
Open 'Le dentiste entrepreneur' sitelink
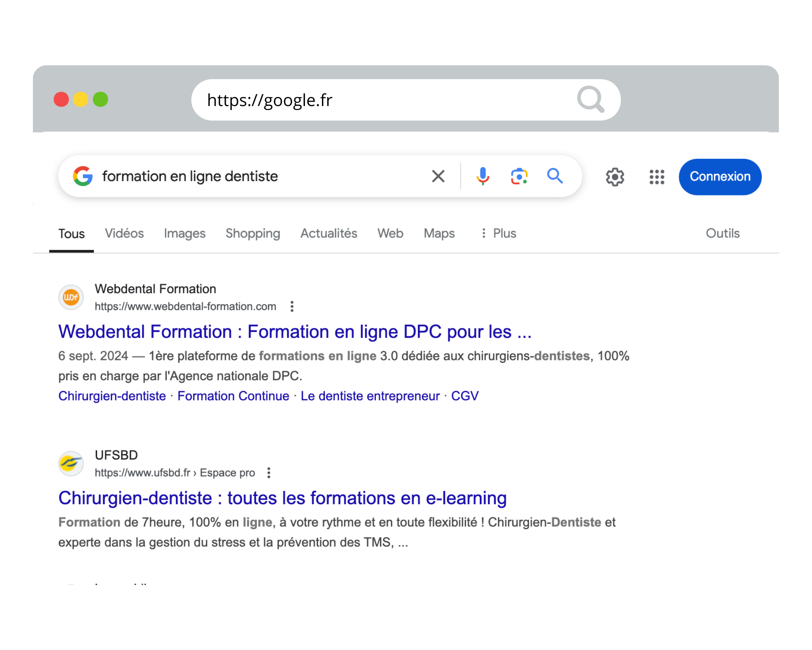(370, 396)
